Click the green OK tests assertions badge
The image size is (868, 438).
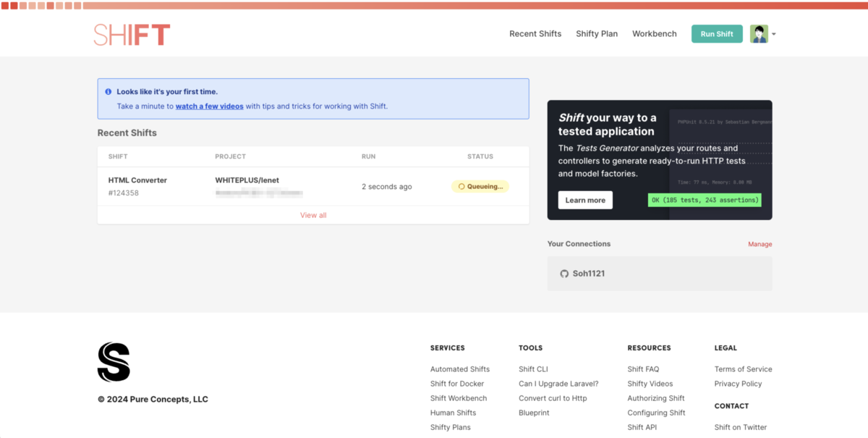pos(705,201)
